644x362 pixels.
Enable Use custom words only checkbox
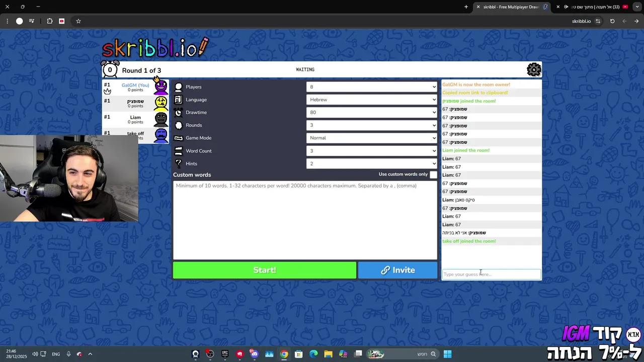tap(433, 174)
